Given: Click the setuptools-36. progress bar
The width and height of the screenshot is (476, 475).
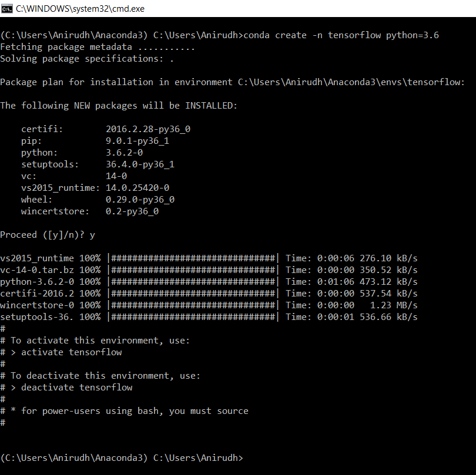Looking at the screenshot, I should click(193, 317).
